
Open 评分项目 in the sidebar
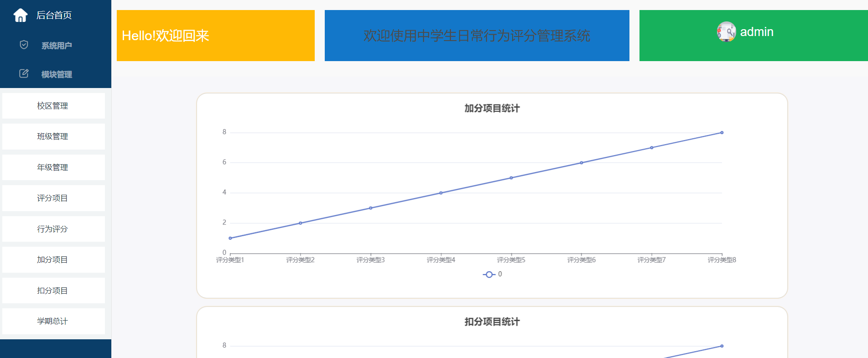53,198
